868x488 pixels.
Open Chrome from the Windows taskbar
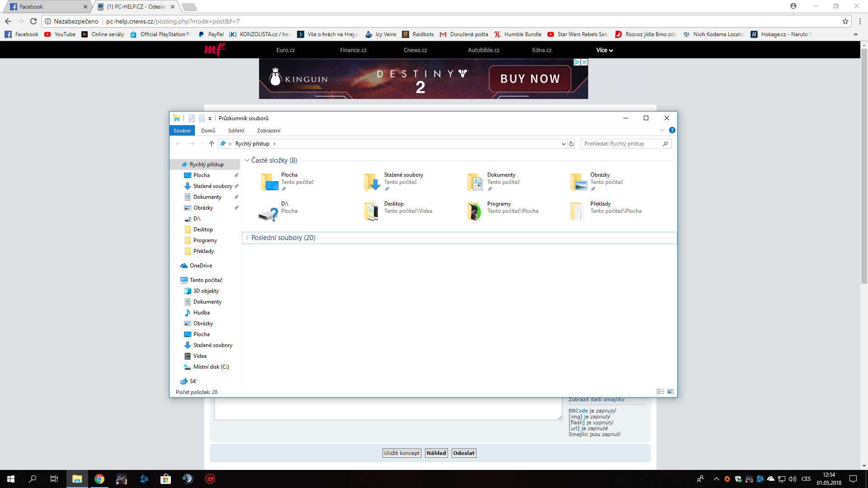pyautogui.click(x=99, y=479)
